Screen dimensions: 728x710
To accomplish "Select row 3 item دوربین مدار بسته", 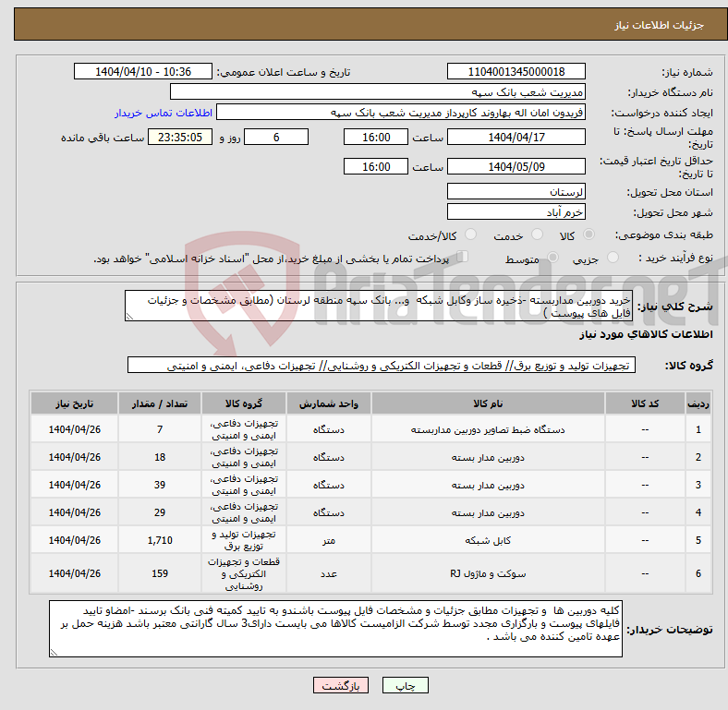I will point(488,485).
